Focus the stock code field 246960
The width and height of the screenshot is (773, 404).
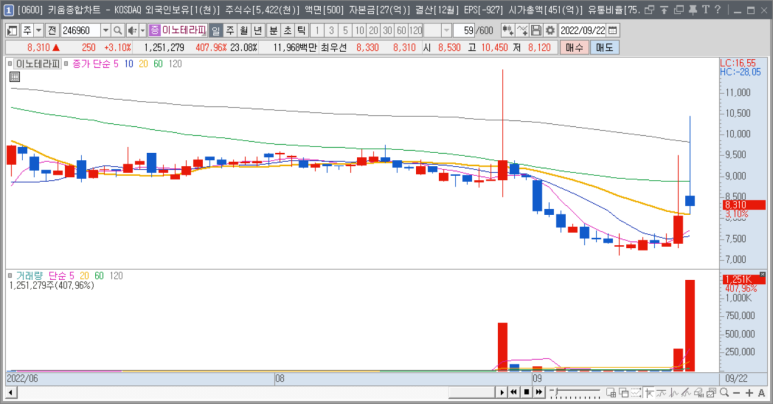pyautogui.click(x=80, y=31)
